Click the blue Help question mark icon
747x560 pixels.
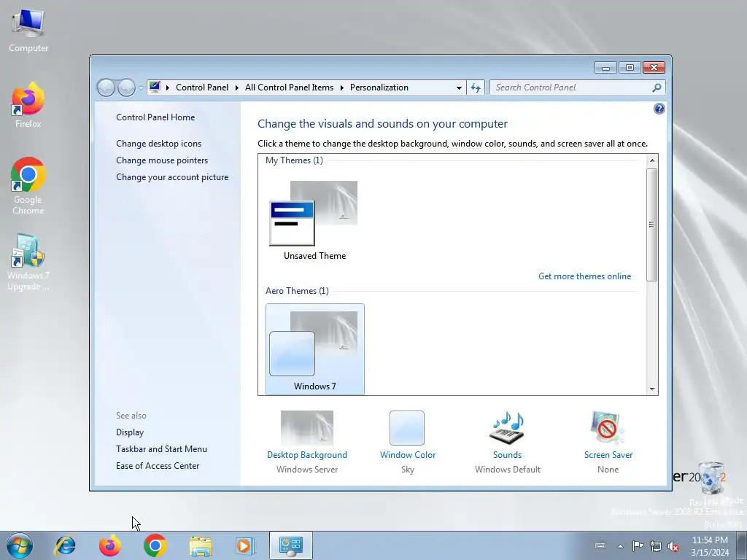(659, 109)
